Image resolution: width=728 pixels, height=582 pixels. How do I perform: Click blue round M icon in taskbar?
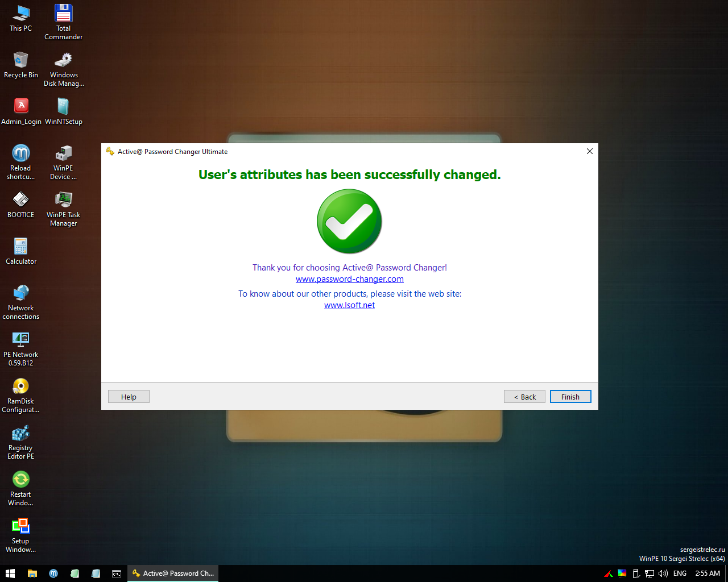53,573
